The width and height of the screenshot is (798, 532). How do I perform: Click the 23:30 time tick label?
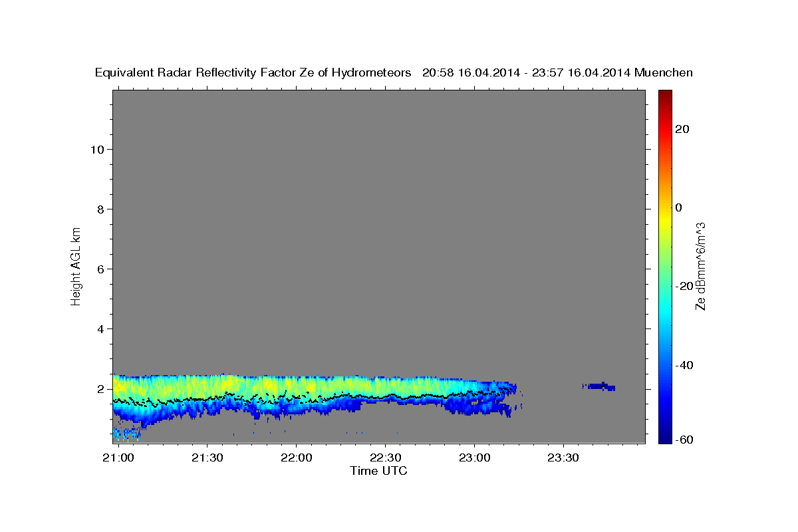pos(563,458)
